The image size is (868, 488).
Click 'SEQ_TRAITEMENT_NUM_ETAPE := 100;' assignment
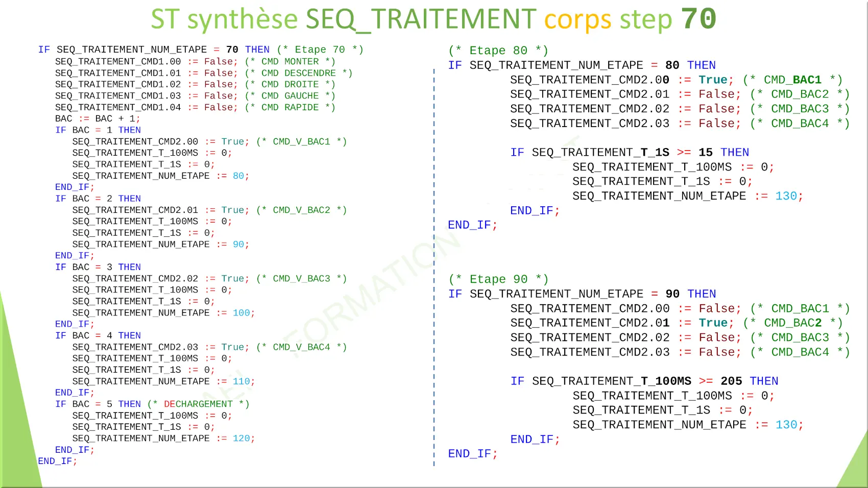point(163,312)
